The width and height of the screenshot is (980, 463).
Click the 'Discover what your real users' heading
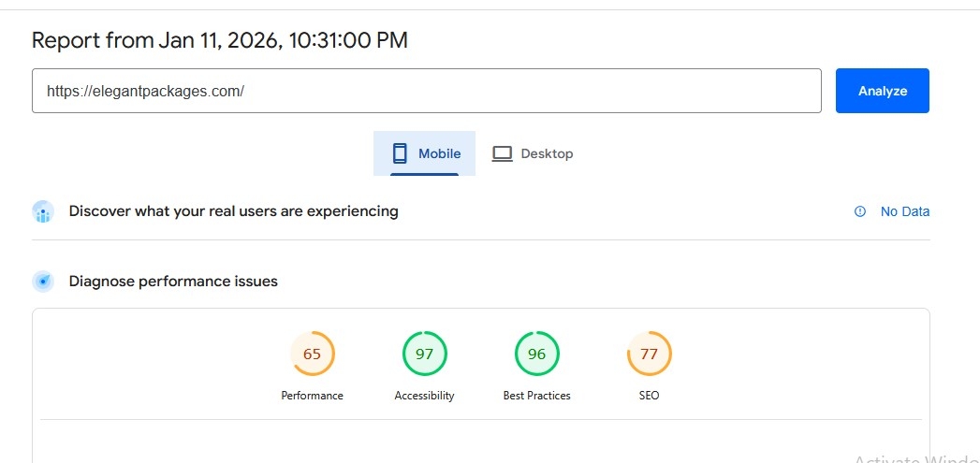click(233, 211)
